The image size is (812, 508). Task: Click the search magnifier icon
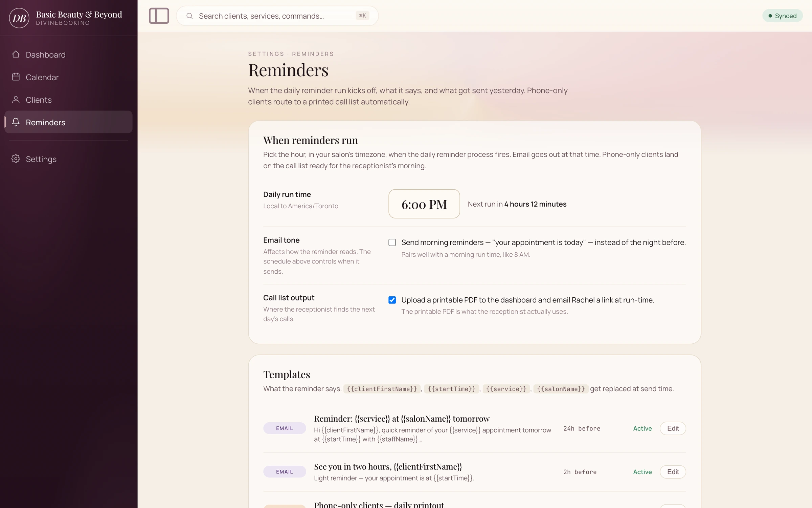tap(189, 16)
